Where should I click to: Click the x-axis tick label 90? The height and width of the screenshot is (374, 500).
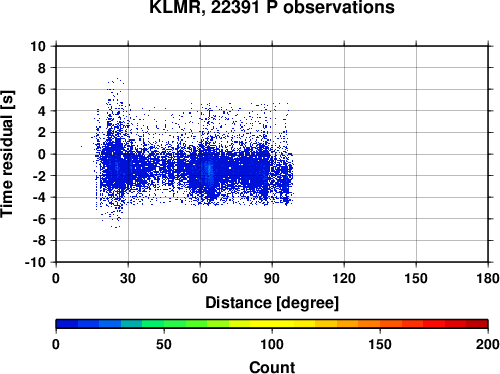coord(272,278)
